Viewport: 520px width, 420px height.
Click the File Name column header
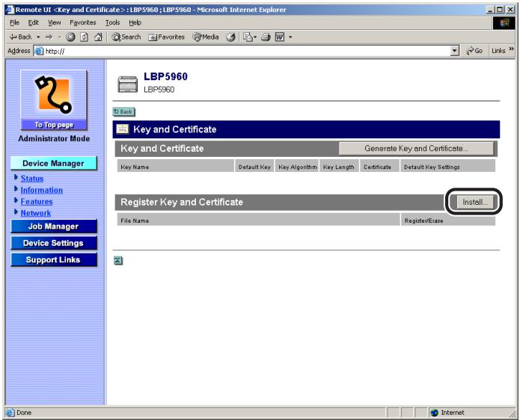(x=258, y=220)
